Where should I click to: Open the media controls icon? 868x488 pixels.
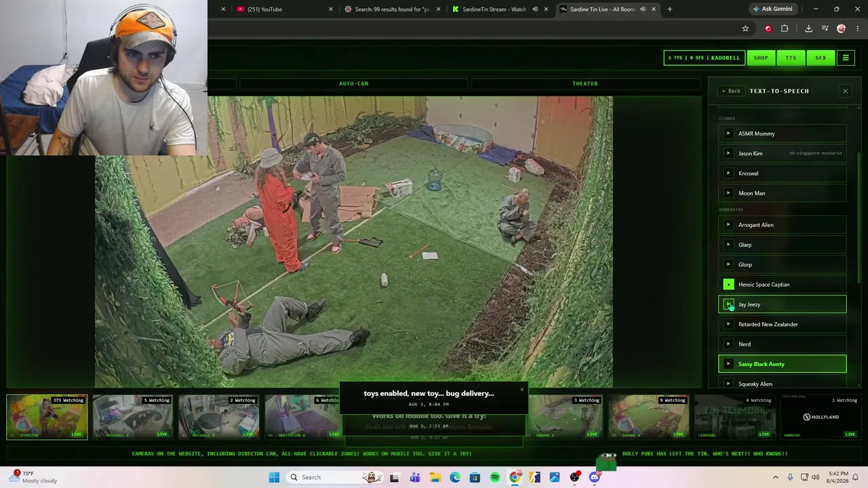point(825,28)
